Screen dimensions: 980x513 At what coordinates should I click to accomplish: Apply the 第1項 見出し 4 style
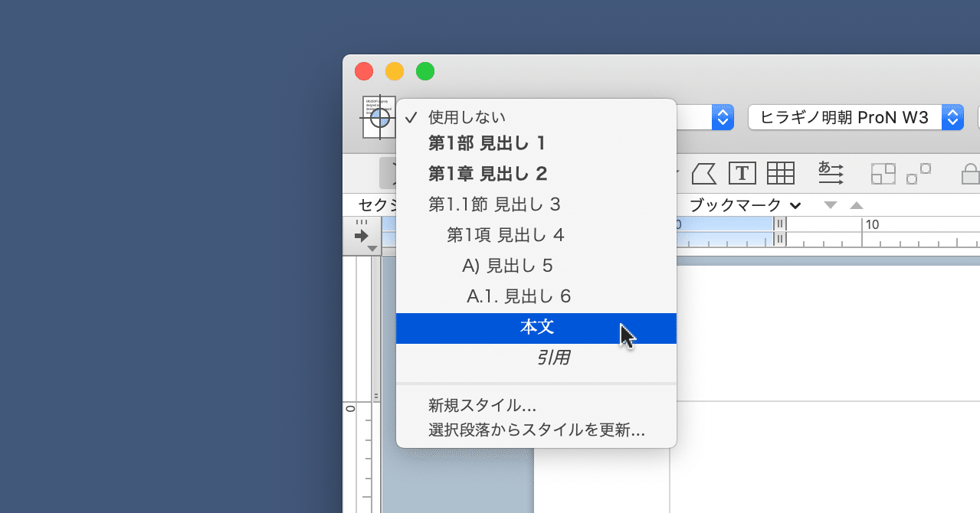click(536, 235)
